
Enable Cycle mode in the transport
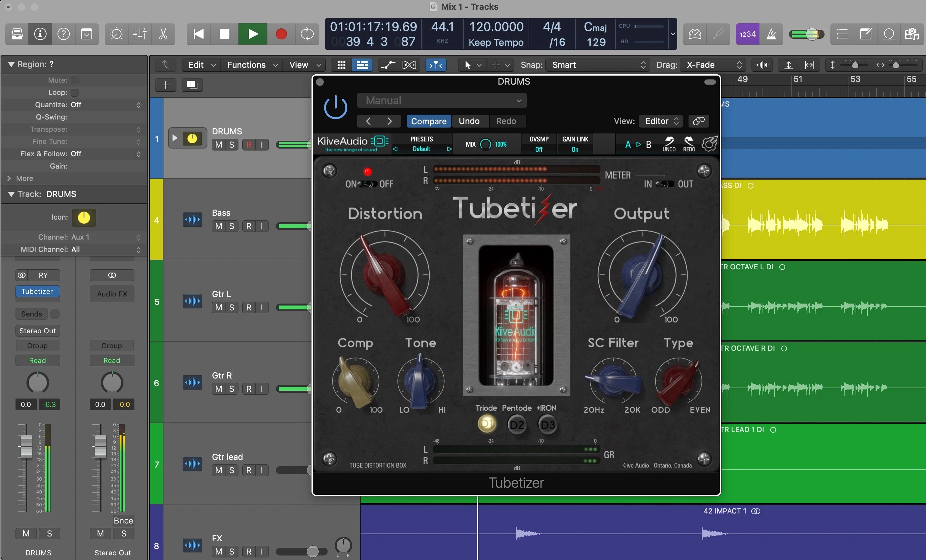307,34
